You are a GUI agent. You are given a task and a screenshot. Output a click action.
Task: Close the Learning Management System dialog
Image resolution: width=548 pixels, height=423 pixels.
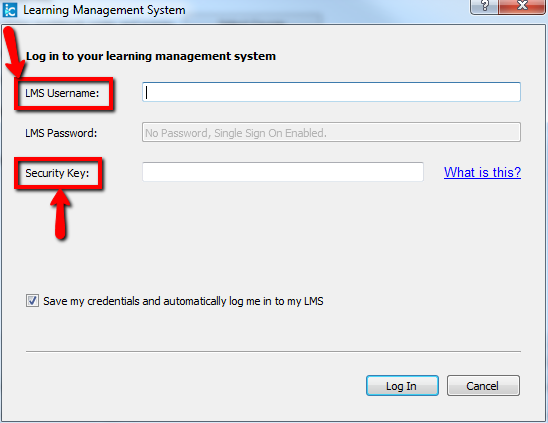point(522,6)
